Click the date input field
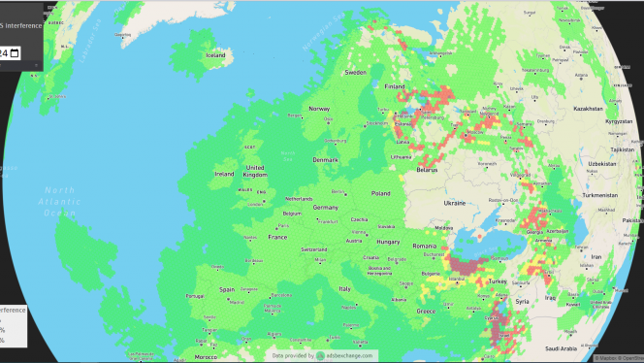This screenshot has width=644, height=363. pos(10,53)
